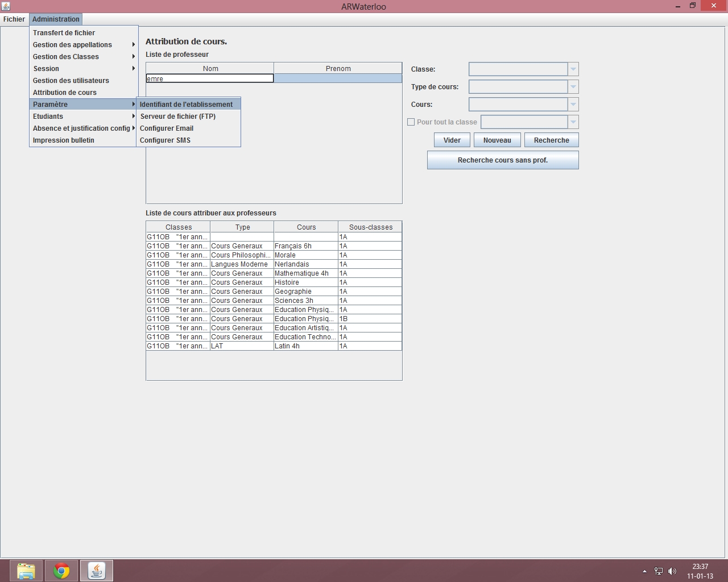
Task: Click the Java icon in title bar
Action: 6,6
